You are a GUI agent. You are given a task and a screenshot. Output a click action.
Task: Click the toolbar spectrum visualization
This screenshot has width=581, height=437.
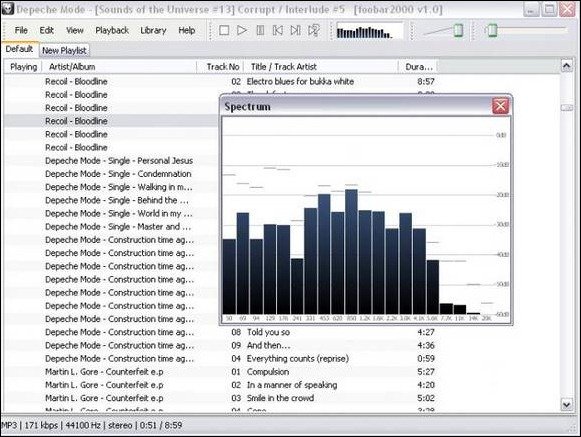tap(369, 31)
